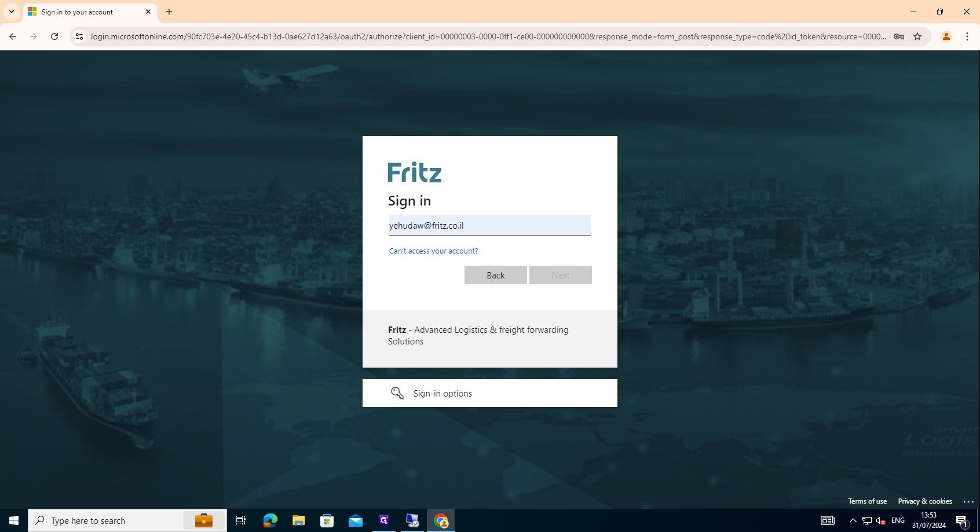
Task: Open Chrome three-dot menu
Action: coord(967,36)
